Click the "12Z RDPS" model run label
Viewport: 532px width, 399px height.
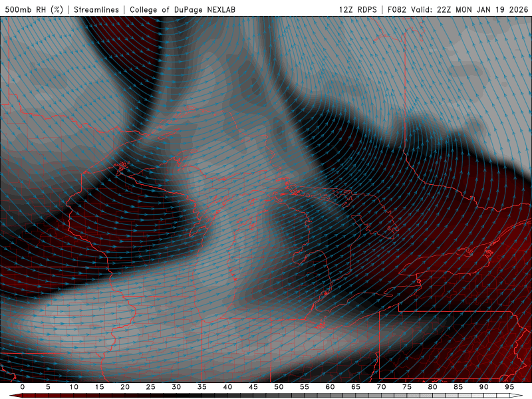click(358, 9)
